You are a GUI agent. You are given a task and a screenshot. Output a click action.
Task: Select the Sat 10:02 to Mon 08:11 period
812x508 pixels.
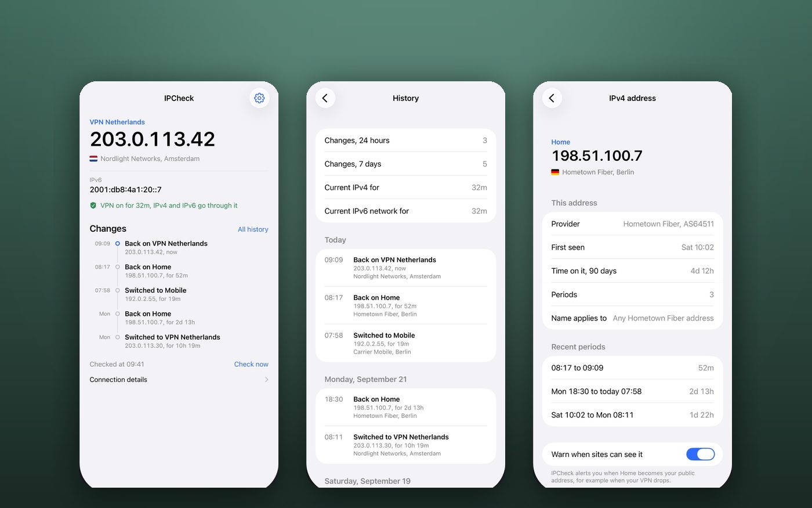point(633,415)
